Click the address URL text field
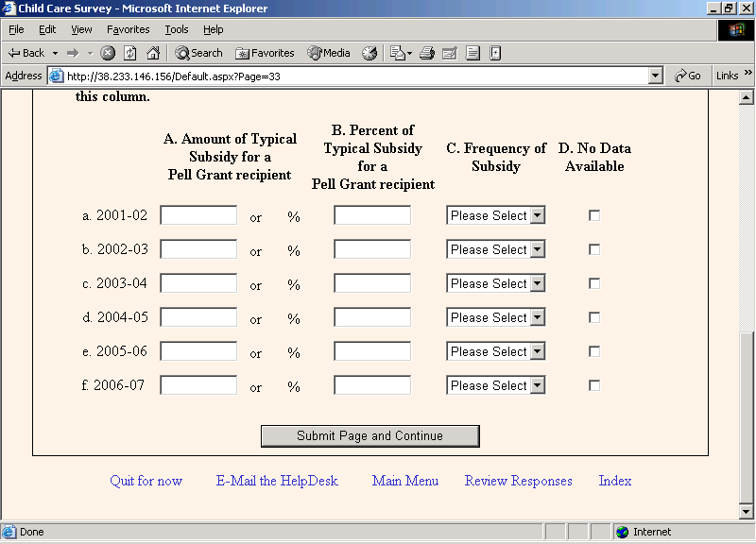 coord(357,76)
